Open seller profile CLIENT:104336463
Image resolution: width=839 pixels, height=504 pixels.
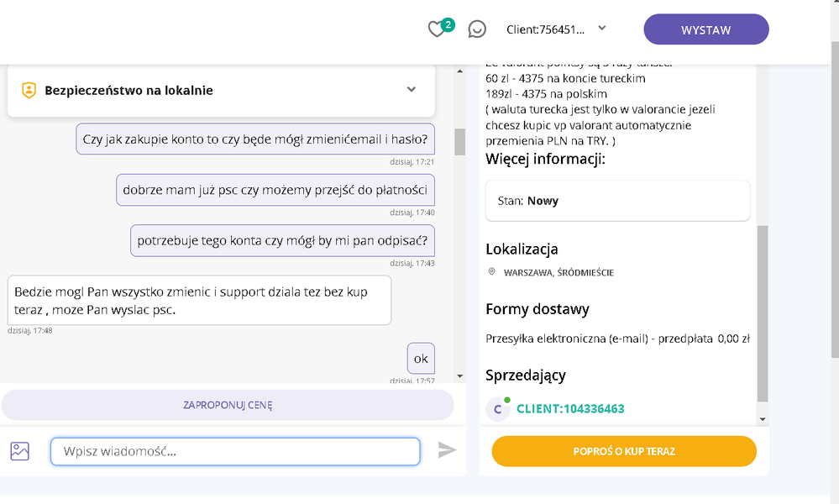pyautogui.click(x=569, y=409)
